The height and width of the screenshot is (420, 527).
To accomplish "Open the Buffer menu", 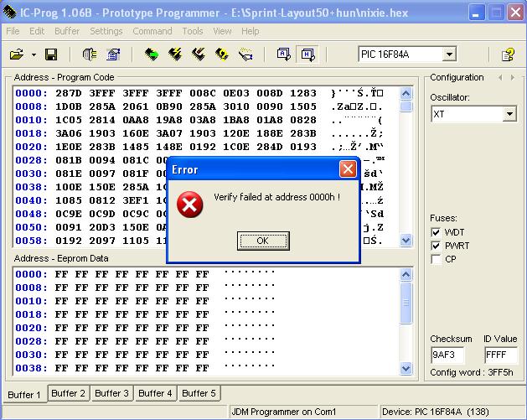I will 67,31.
